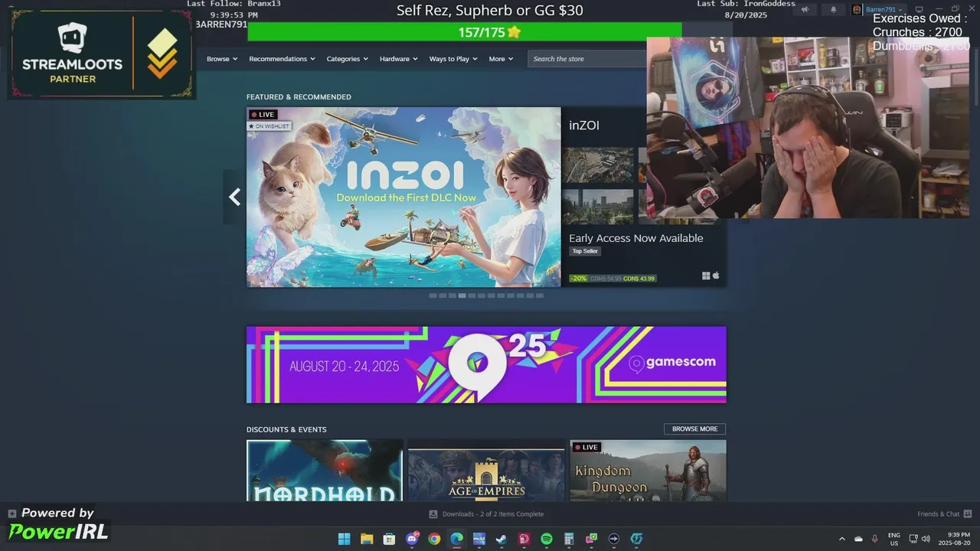Open the Friends & Chat icon

968,514
